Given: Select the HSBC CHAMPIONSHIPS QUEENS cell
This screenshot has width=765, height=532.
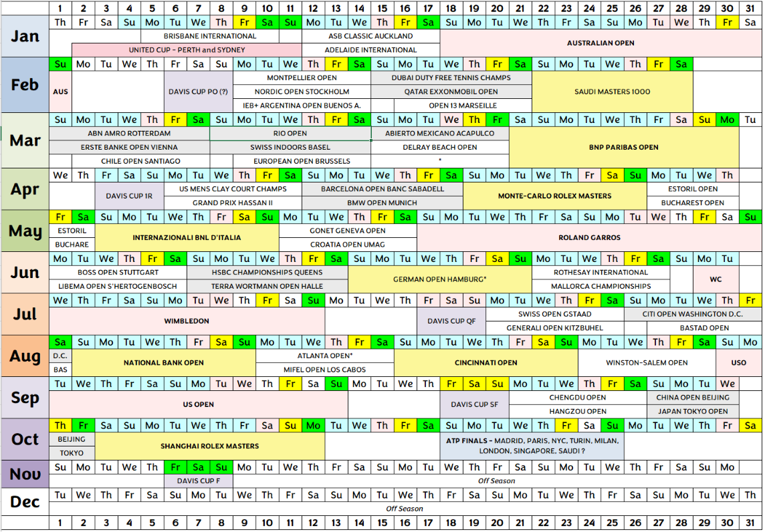Looking at the screenshot, I should (267, 273).
